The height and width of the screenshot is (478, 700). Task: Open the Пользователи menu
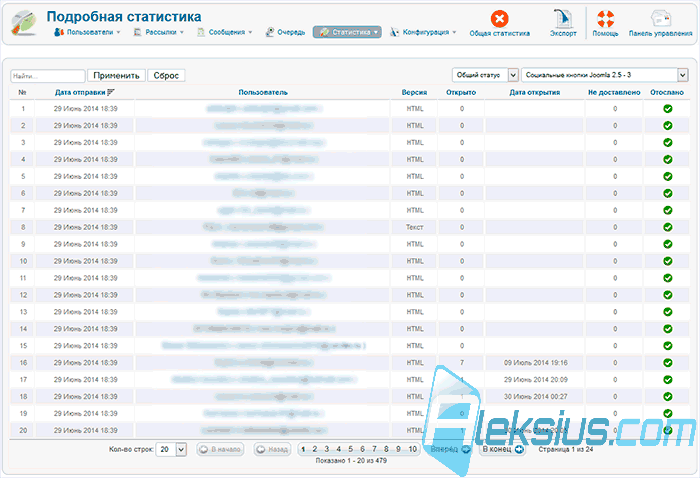click(87, 32)
